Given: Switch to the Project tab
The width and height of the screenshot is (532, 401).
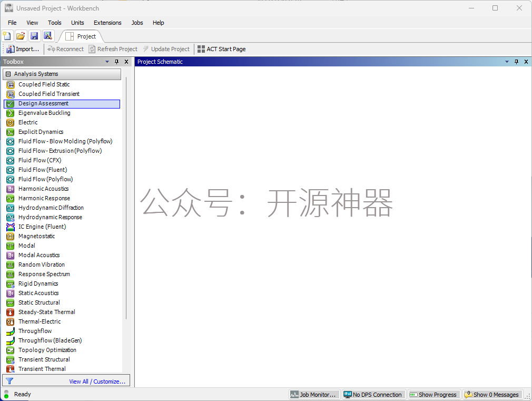Looking at the screenshot, I should pyautogui.click(x=81, y=36).
